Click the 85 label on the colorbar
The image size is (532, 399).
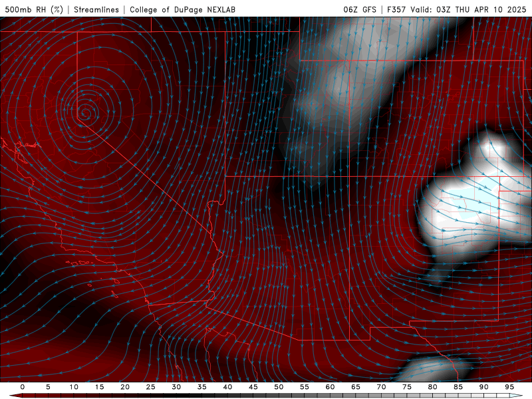click(x=458, y=387)
